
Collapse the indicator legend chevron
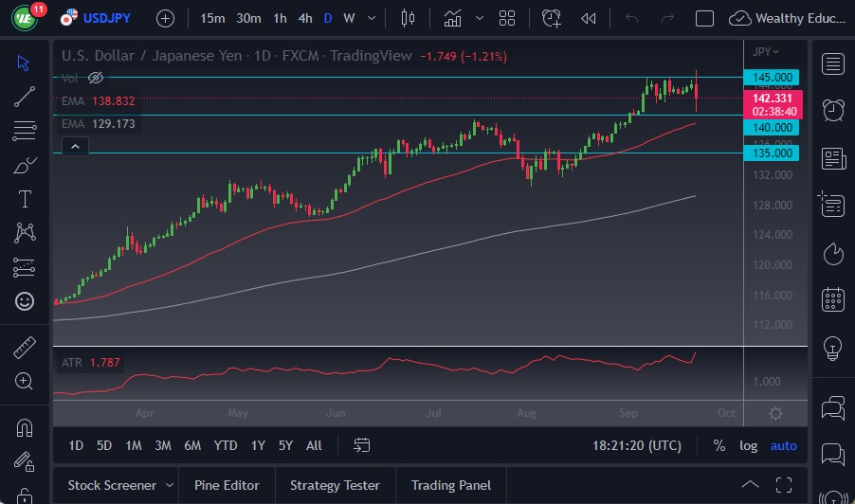click(75, 146)
